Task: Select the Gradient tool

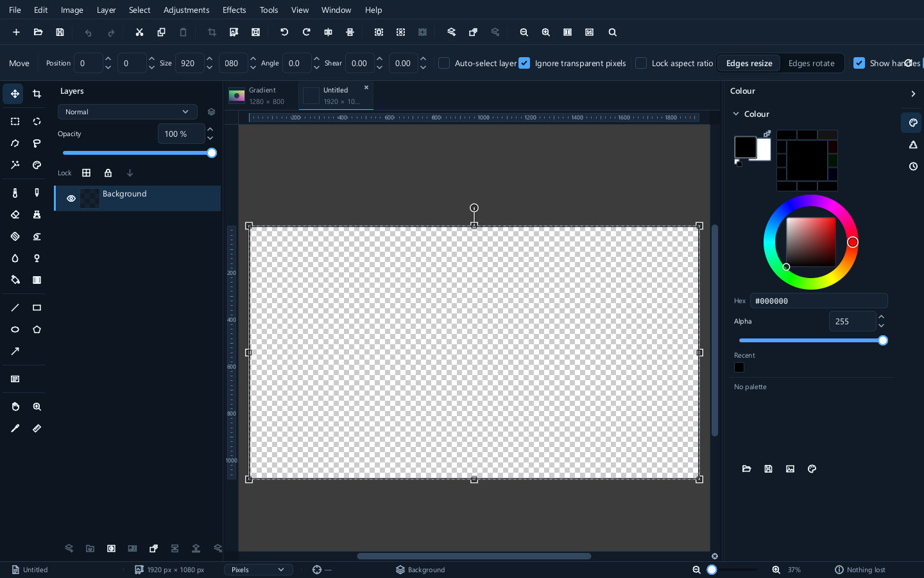Action: click(x=37, y=280)
